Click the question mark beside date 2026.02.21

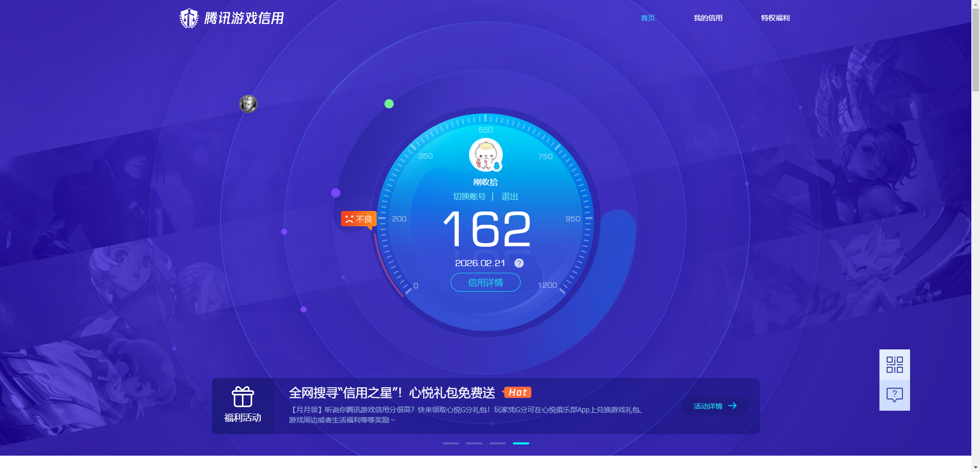click(x=519, y=263)
